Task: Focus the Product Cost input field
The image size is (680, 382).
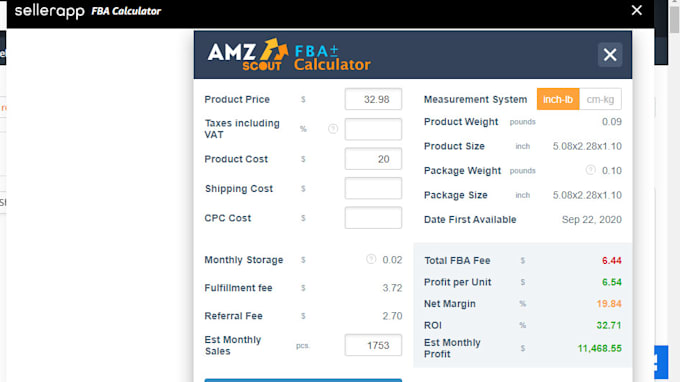Action: (373, 159)
